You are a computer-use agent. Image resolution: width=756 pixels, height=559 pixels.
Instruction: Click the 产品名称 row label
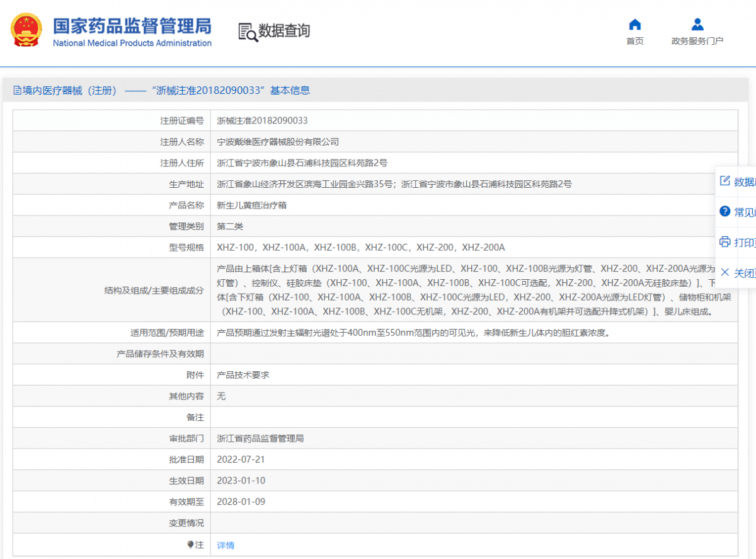(186, 205)
